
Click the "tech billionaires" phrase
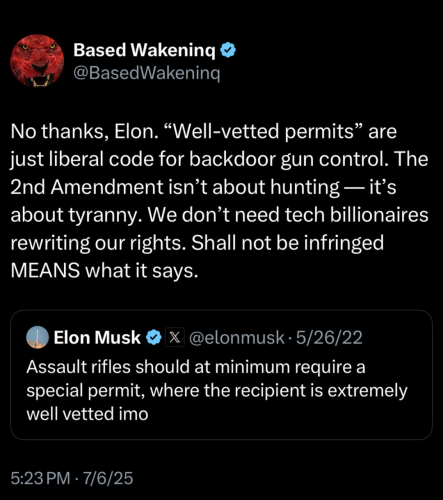pos(356,215)
